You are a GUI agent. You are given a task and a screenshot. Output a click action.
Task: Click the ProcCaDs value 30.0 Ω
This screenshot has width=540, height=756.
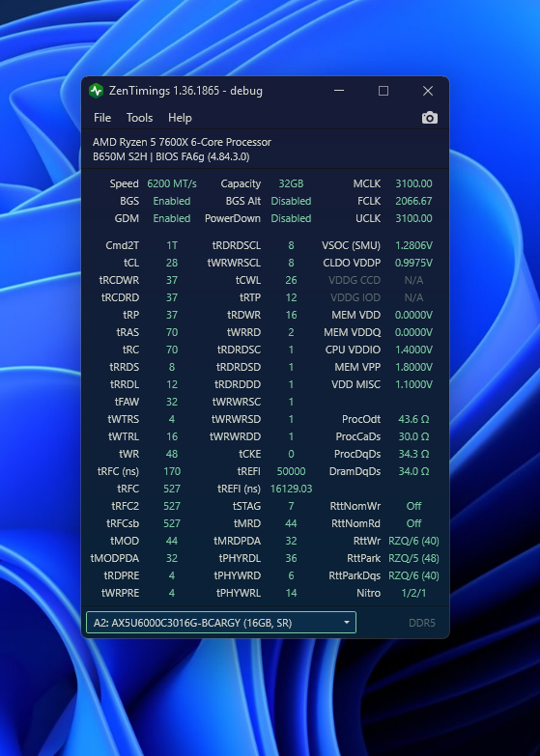(x=413, y=436)
